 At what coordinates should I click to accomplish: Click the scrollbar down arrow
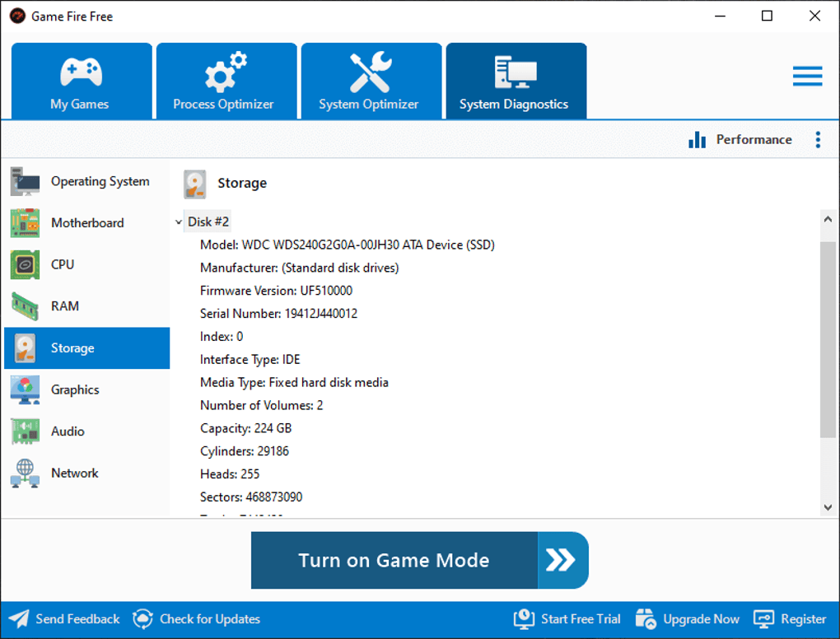[828, 508]
